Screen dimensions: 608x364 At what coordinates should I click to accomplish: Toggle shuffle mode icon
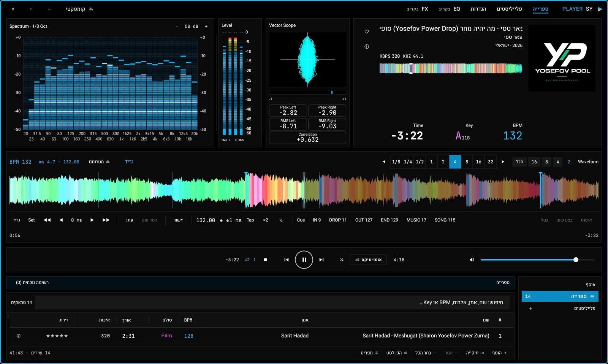click(342, 260)
